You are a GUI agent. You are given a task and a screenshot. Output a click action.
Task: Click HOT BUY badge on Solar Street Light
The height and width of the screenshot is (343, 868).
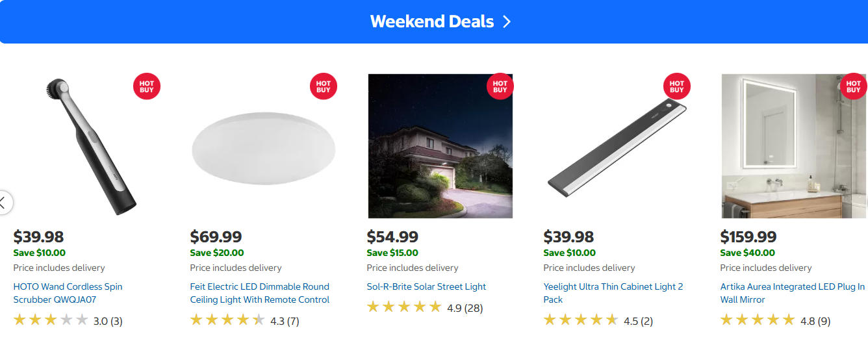pos(500,86)
